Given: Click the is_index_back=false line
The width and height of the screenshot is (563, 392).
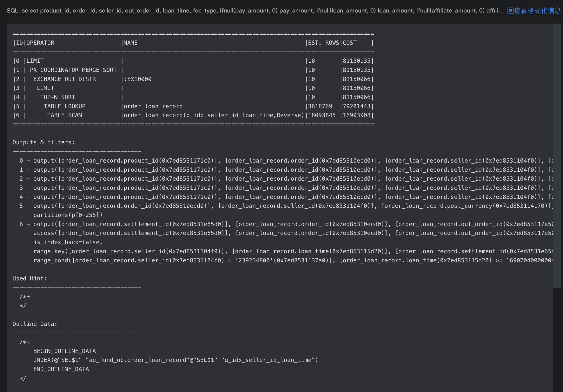Looking at the screenshot, I should click(x=68, y=242).
